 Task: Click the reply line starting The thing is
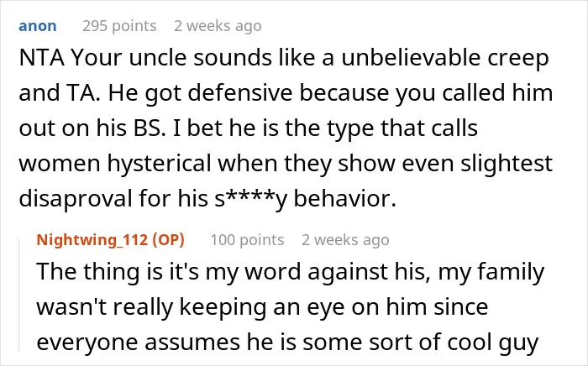[291, 272]
